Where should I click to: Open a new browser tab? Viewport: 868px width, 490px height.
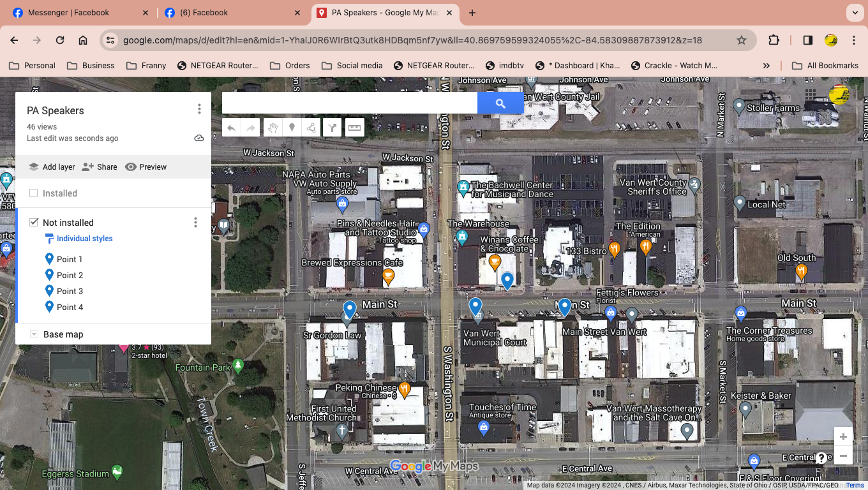coord(472,13)
